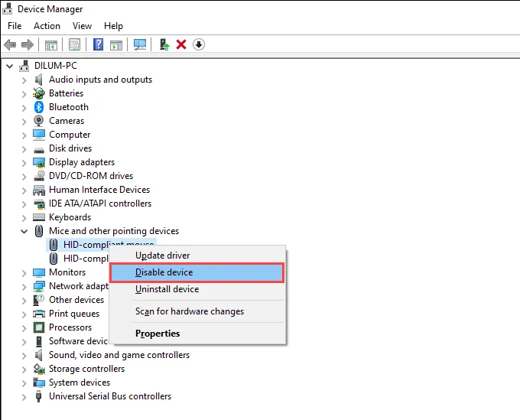Open the Help menu
The height and width of the screenshot is (420, 520).
113,26
